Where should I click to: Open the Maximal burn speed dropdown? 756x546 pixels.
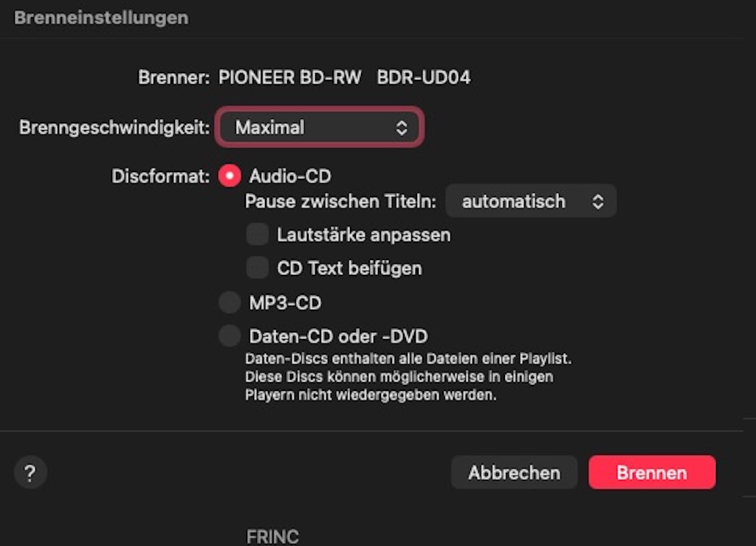pyautogui.click(x=319, y=128)
